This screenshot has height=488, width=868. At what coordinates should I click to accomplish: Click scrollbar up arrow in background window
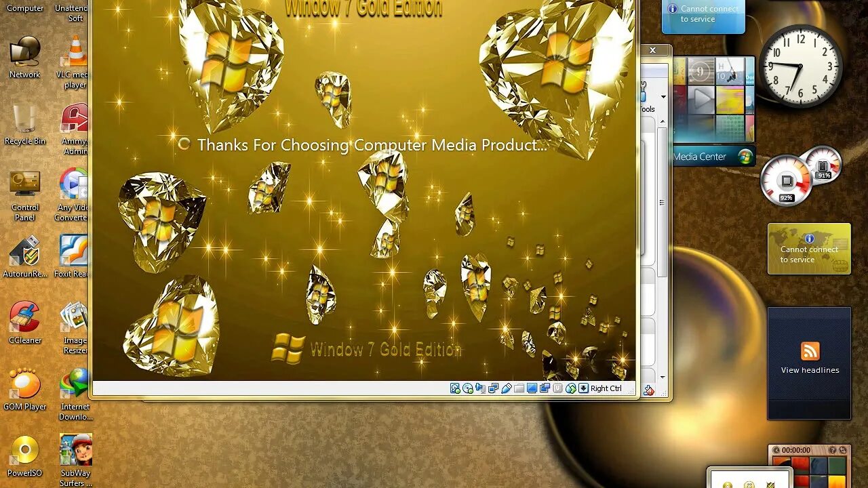(x=663, y=123)
